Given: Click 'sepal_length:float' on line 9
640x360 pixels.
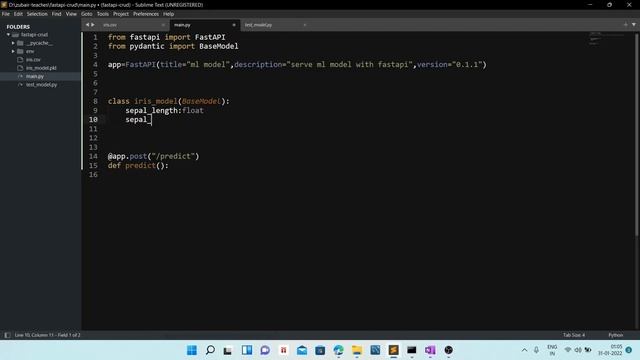Looking at the screenshot, I should pyautogui.click(x=164, y=111).
